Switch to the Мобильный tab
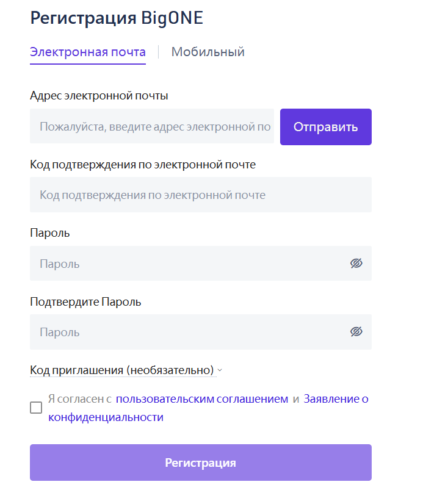This screenshot has width=437, height=504. (208, 52)
